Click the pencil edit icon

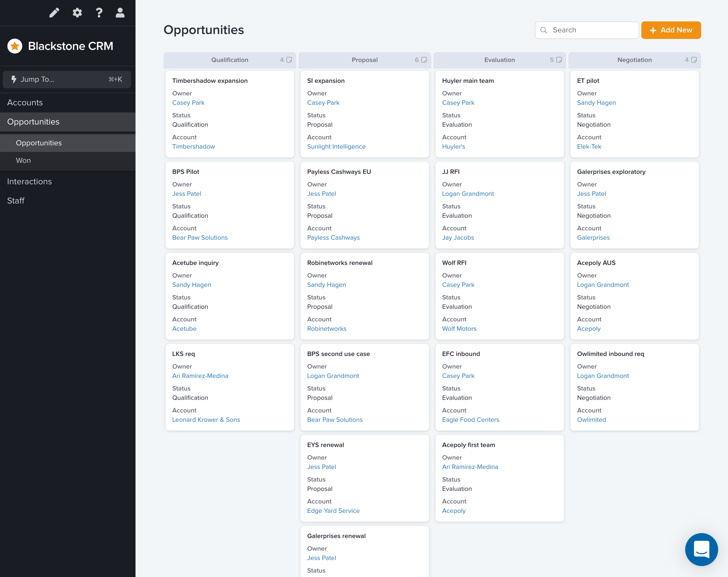tap(54, 13)
